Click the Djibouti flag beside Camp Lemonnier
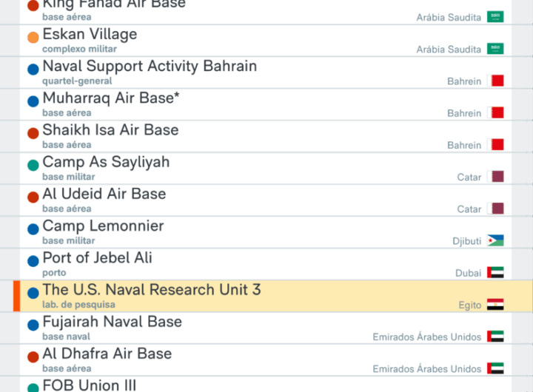533x392 pixels. tap(495, 240)
